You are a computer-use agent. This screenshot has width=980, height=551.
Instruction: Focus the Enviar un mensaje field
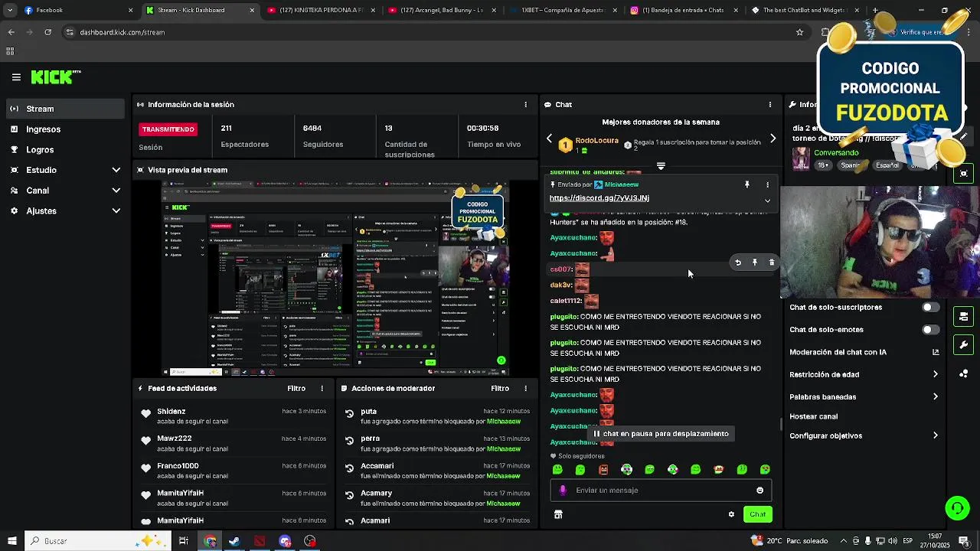pos(661,491)
